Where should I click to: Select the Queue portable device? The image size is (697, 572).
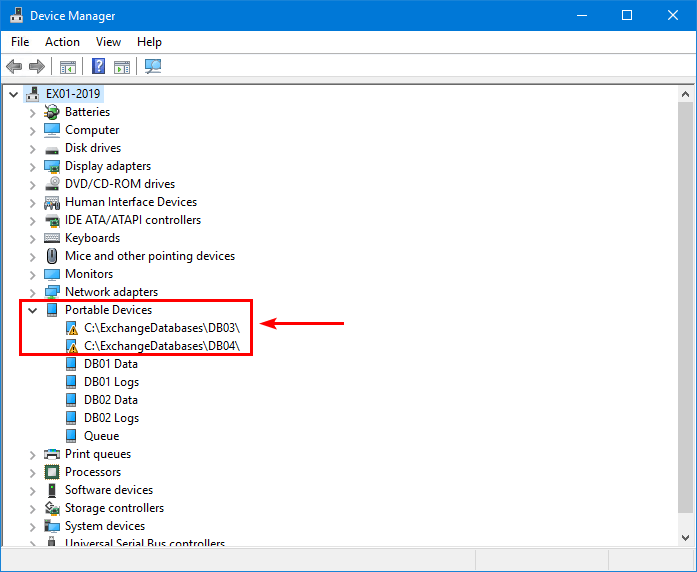[101, 436]
